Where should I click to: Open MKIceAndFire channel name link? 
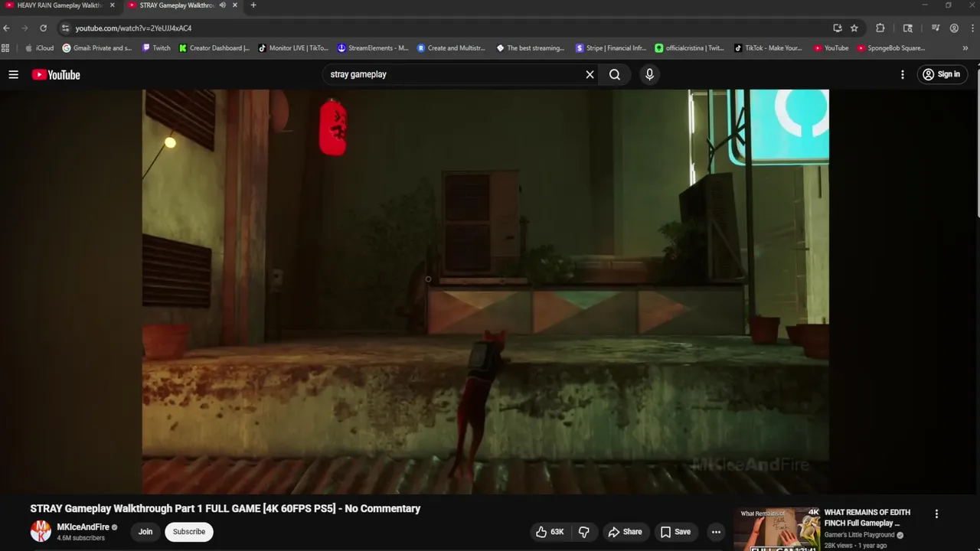point(83,527)
